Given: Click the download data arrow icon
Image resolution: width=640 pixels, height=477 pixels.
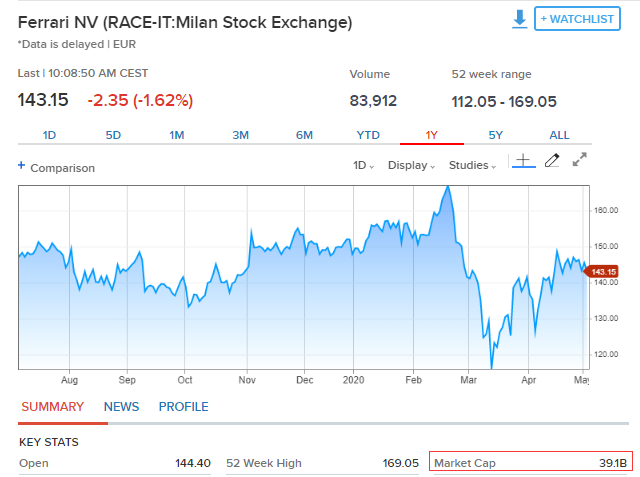Looking at the screenshot, I should [519, 19].
